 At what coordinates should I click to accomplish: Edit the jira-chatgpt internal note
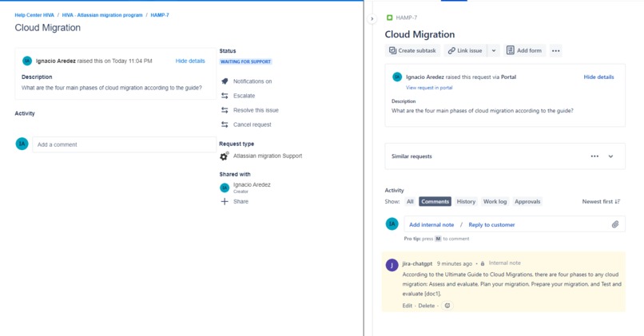(407, 306)
